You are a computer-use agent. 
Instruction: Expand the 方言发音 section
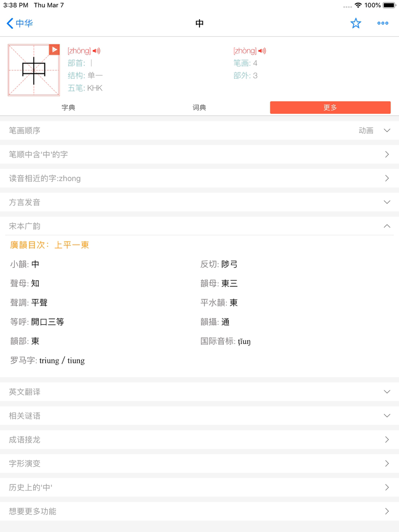coord(199,202)
